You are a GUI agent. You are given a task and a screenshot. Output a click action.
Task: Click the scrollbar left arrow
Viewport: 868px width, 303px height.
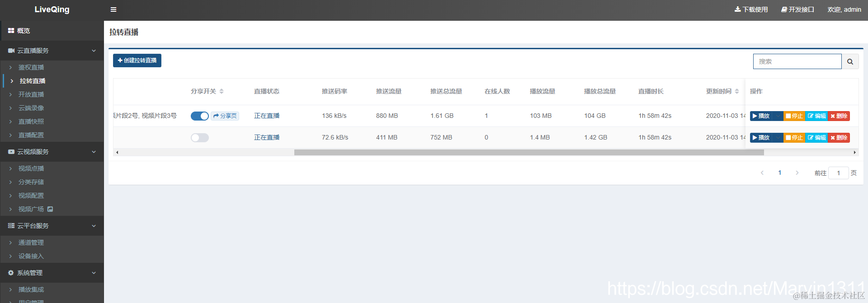pyautogui.click(x=117, y=153)
